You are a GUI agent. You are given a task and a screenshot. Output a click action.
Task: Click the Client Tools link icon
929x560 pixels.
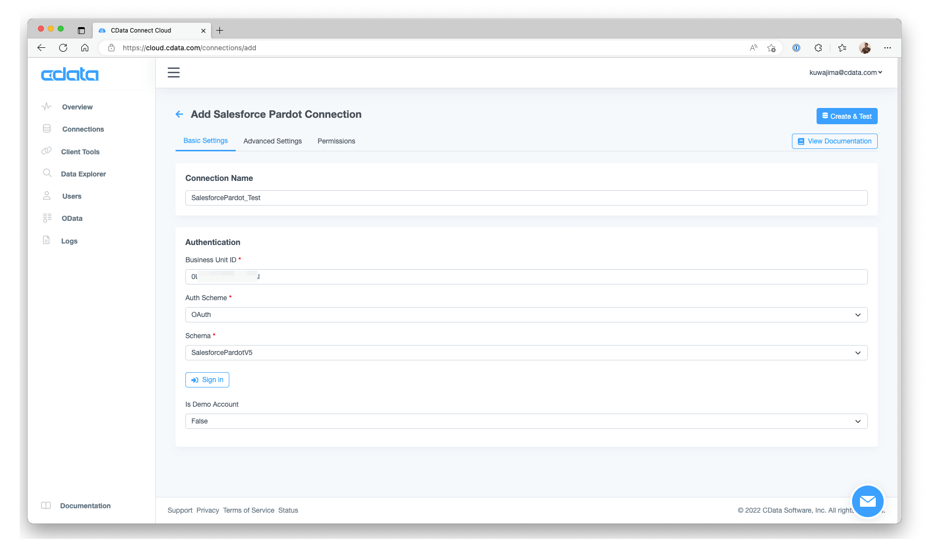click(46, 151)
